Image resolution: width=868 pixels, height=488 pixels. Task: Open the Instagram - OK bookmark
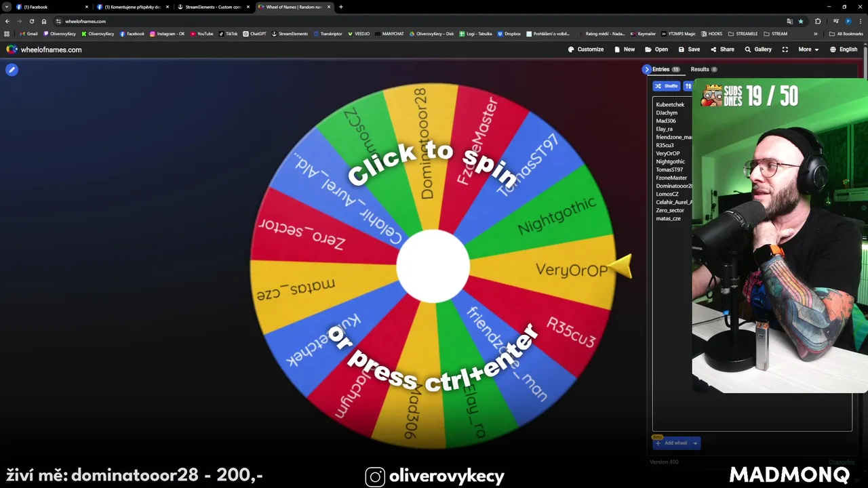(167, 33)
